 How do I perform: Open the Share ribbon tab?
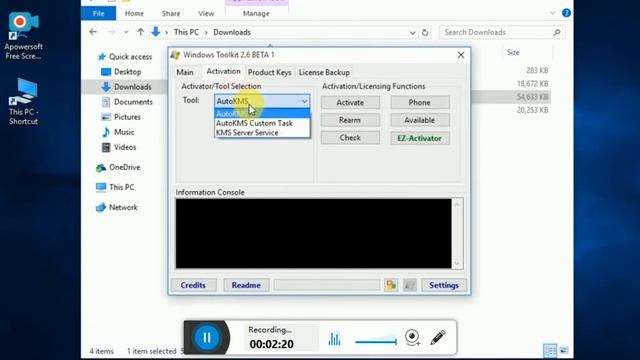click(x=171, y=13)
